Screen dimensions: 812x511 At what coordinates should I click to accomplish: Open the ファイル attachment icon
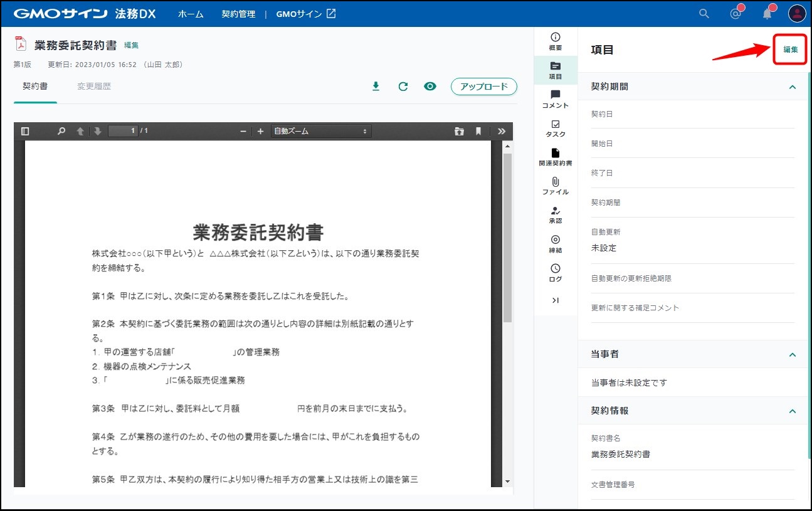[555, 186]
